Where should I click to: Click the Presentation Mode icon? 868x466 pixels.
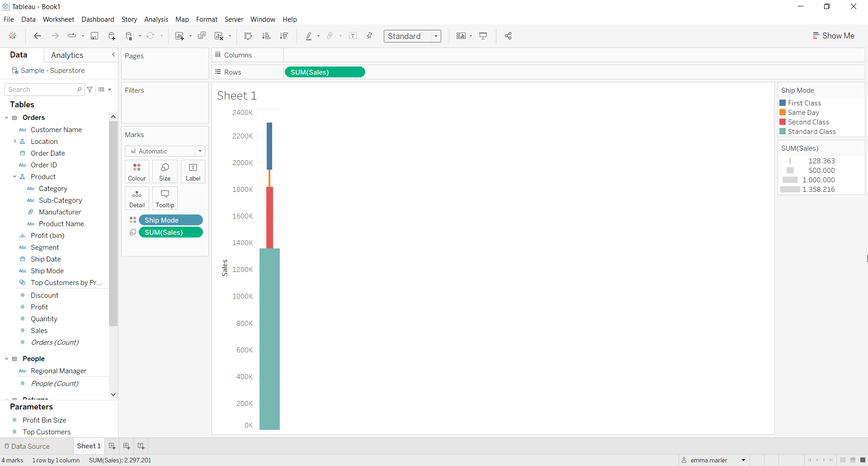(x=483, y=36)
